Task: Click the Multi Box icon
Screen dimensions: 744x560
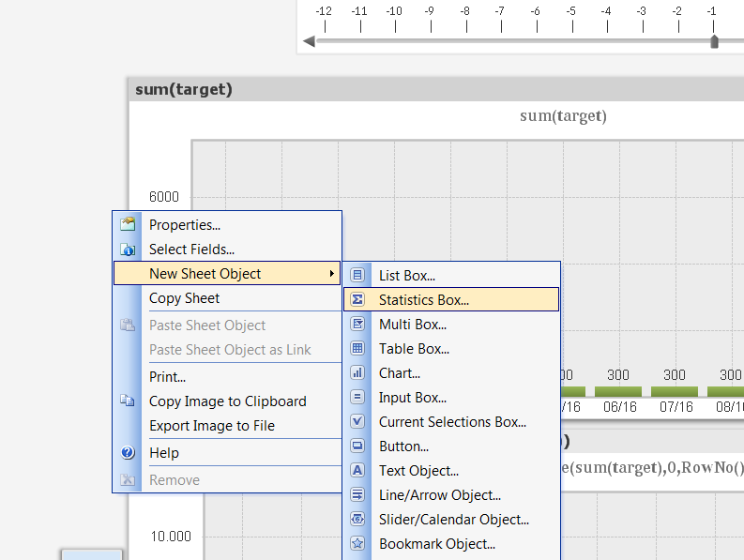Action: [x=357, y=324]
